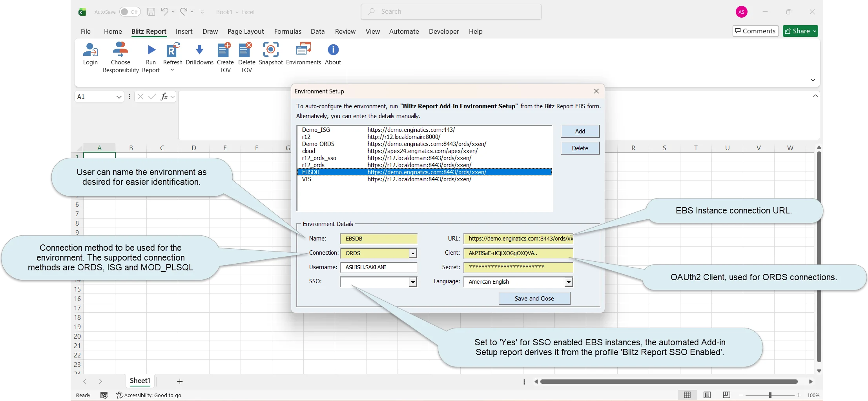Open the File menu
868x401 pixels.
tap(86, 31)
